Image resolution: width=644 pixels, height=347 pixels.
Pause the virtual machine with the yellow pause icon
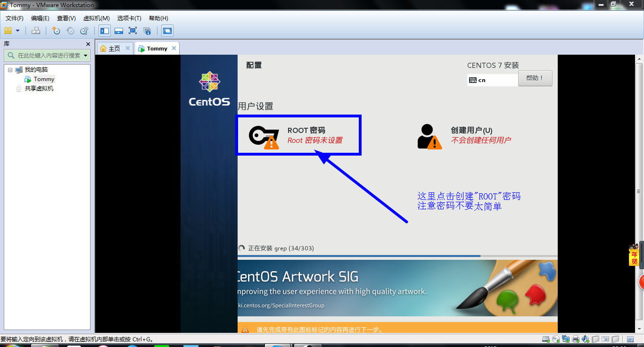(x=8, y=31)
